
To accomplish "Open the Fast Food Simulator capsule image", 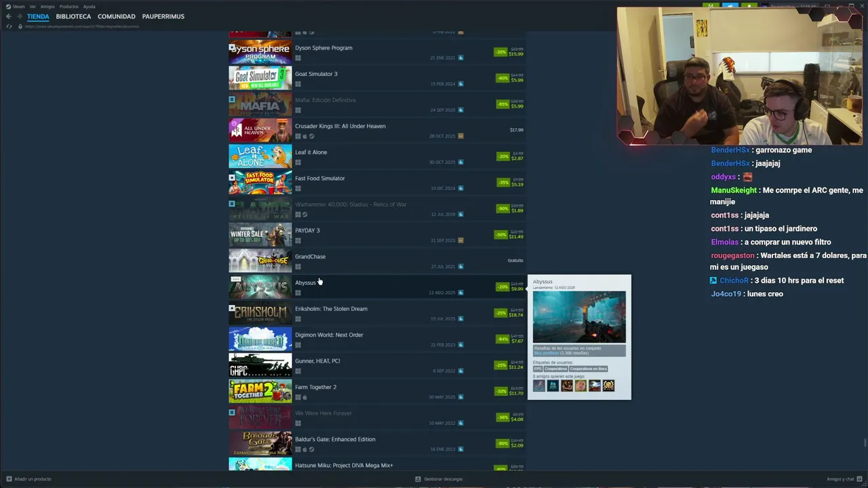I will pyautogui.click(x=260, y=182).
